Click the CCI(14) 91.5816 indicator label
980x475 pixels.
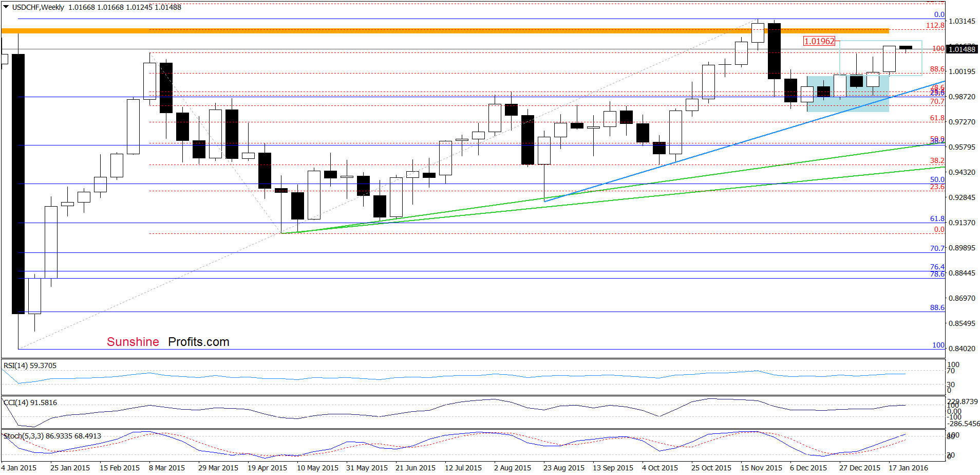pyautogui.click(x=30, y=403)
